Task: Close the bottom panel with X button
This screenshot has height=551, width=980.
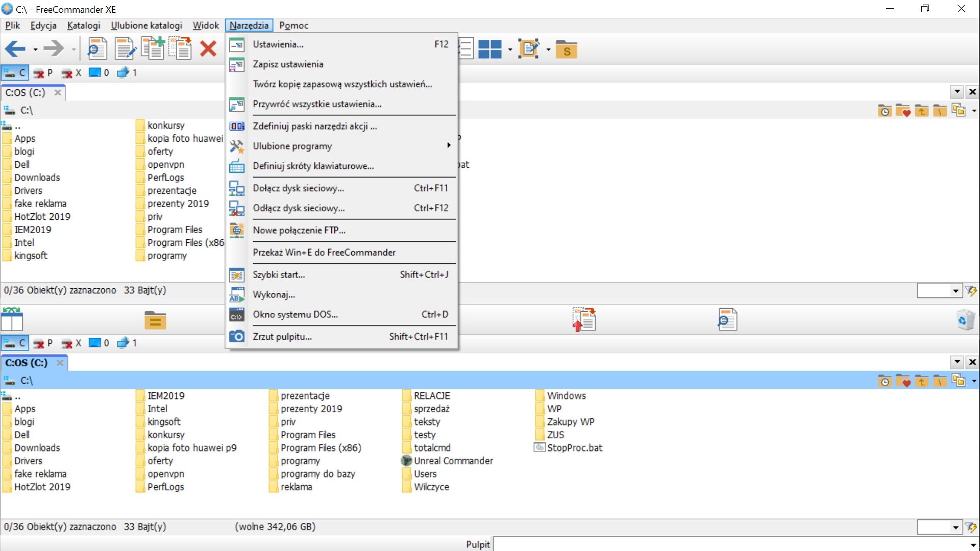Action: (972, 362)
